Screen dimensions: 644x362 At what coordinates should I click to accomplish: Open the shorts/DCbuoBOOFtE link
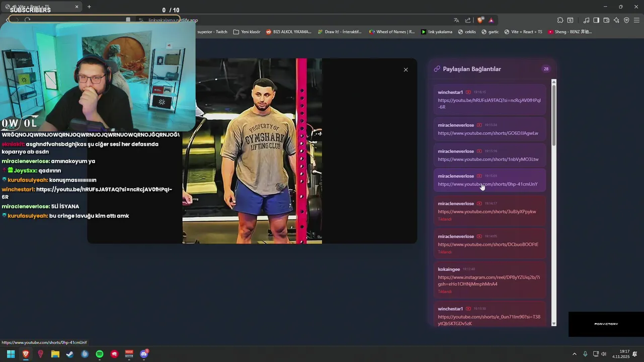pyautogui.click(x=488, y=244)
